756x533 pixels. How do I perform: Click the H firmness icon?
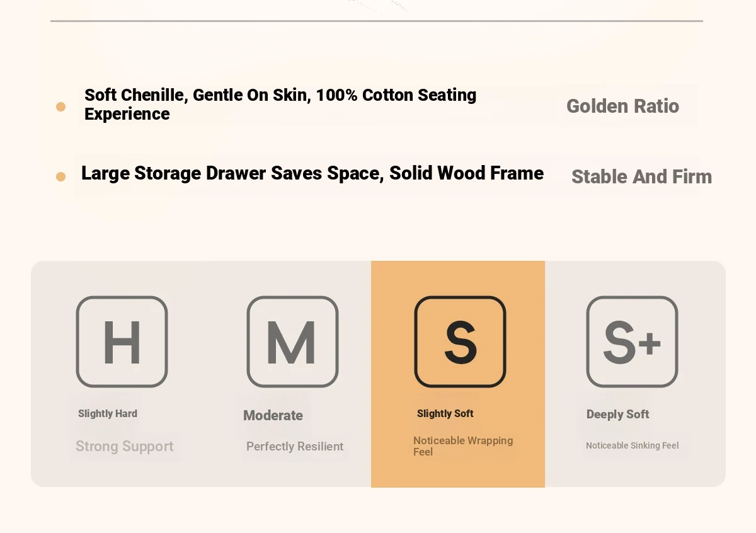point(122,341)
